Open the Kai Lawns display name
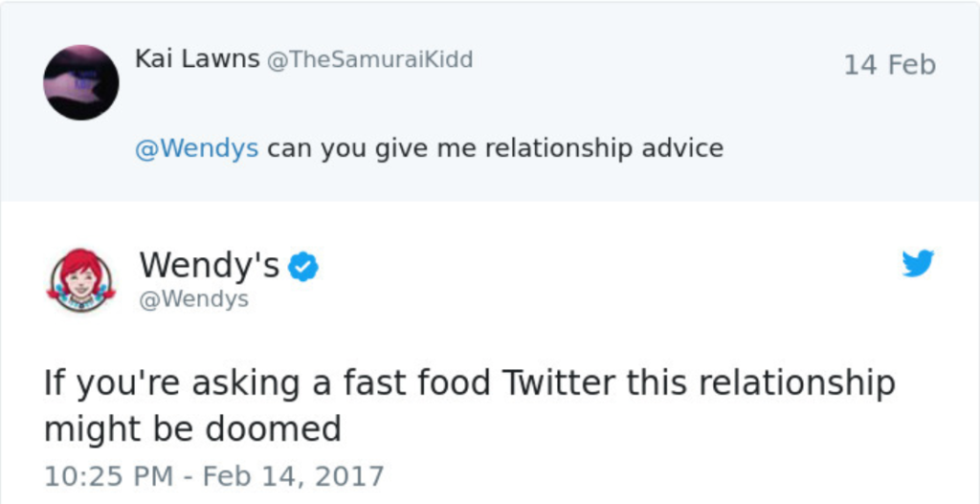The height and width of the screenshot is (504, 980). point(196,59)
